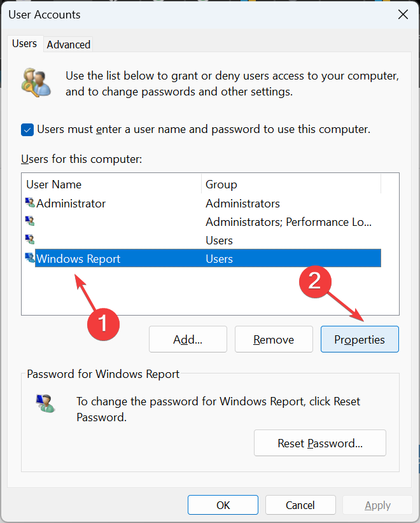Click the Add... button
The image size is (420, 523).
click(188, 340)
